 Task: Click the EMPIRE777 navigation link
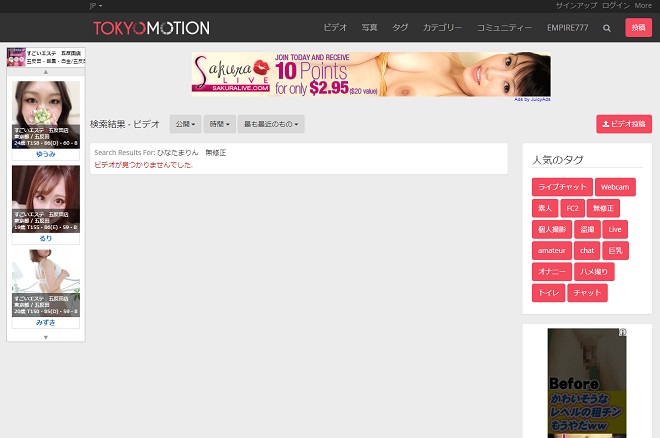(568, 28)
